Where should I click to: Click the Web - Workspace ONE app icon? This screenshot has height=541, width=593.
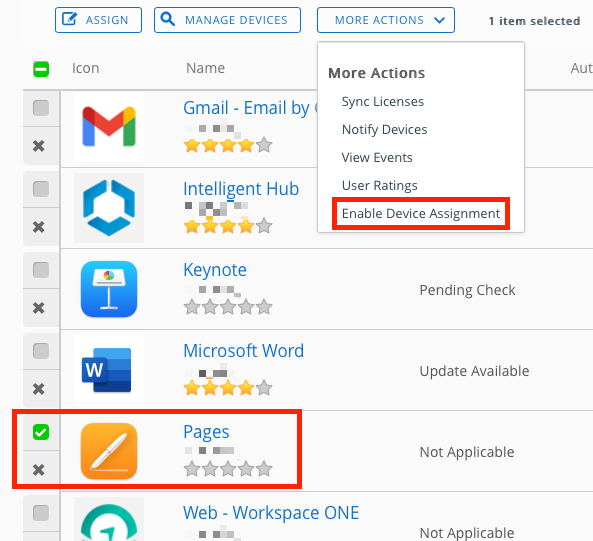109,522
